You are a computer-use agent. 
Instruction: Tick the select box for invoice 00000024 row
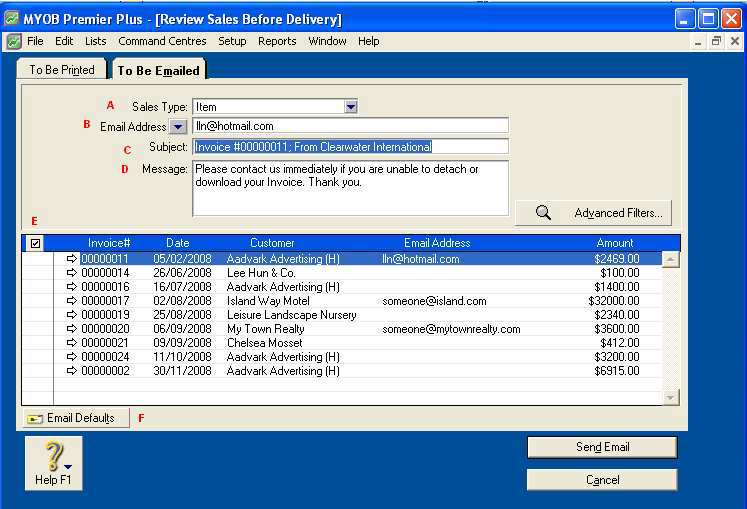(x=38, y=356)
